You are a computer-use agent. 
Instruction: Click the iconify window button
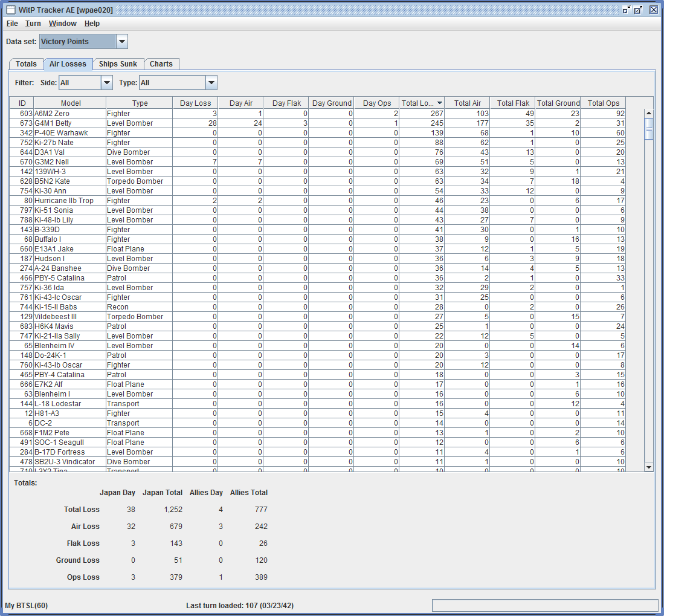click(627, 10)
